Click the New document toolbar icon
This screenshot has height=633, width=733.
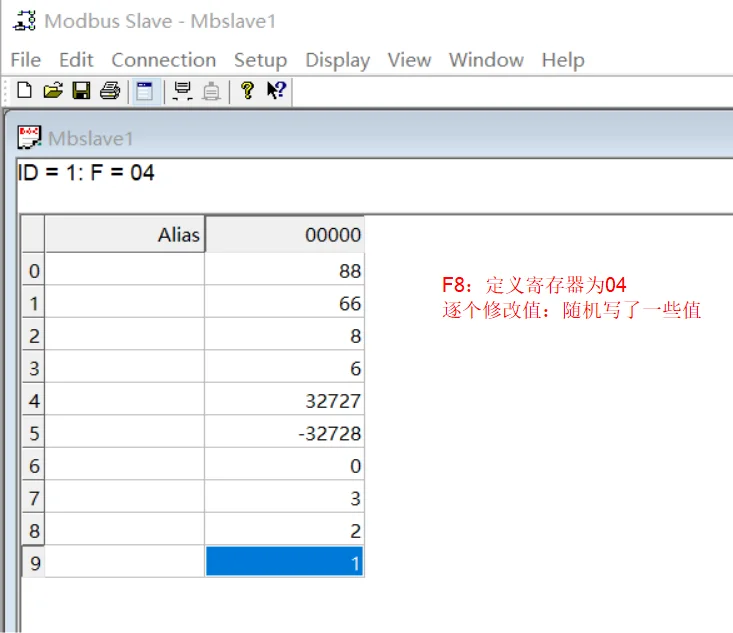(x=24, y=90)
